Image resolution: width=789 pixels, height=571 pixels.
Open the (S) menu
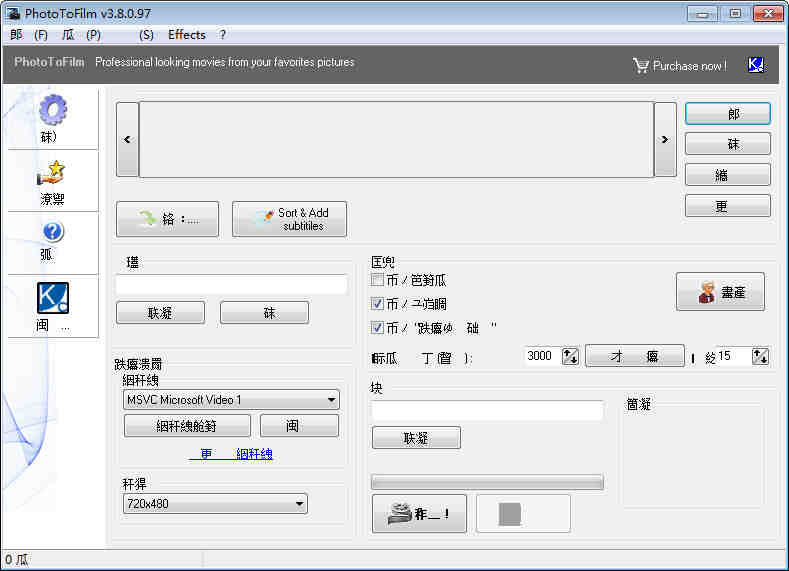(x=146, y=35)
